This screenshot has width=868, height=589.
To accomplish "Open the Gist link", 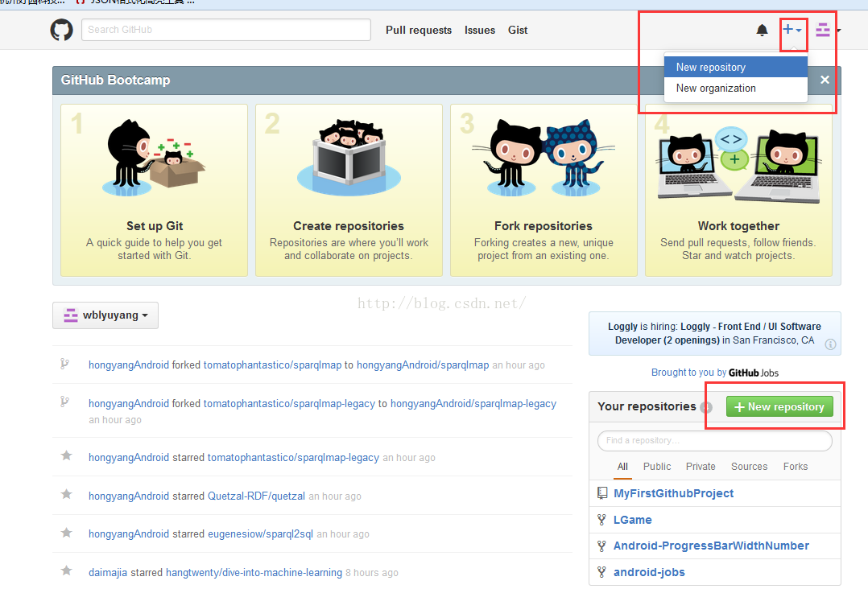I will pos(518,30).
